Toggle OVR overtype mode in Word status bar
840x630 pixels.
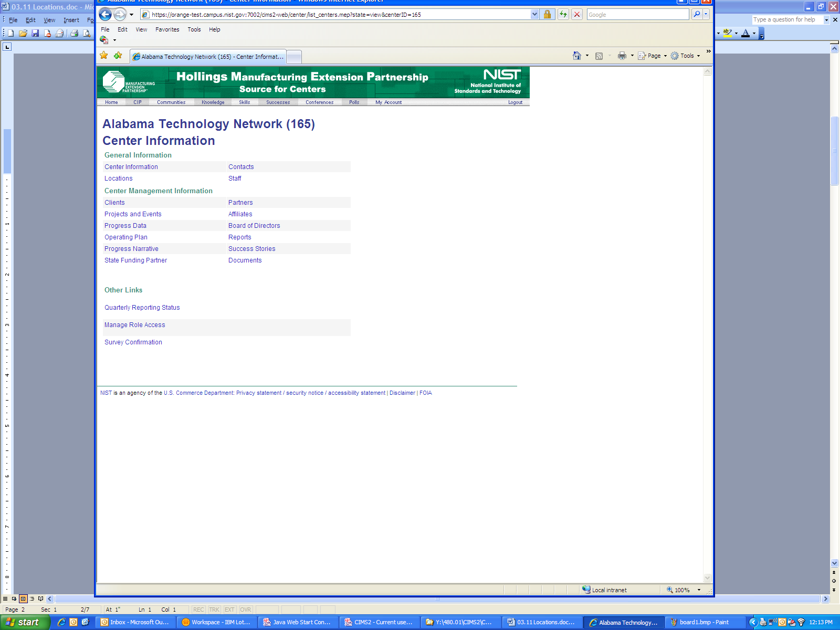(x=246, y=610)
